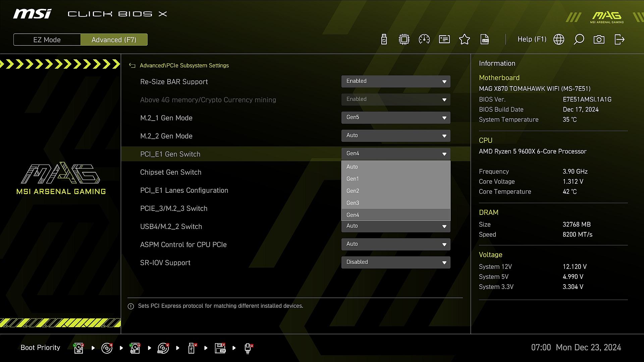Viewport: 644px width, 362px height.
Task: Select the USB key boot priority device
Action: coord(192,348)
